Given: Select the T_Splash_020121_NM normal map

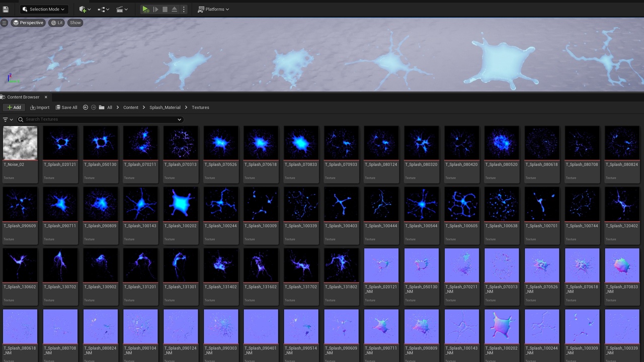Looking at the screenshot, I should point(381,265).
